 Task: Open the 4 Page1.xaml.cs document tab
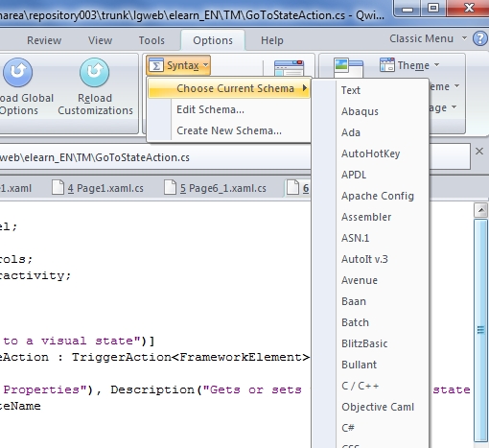[x=98, y=188]
